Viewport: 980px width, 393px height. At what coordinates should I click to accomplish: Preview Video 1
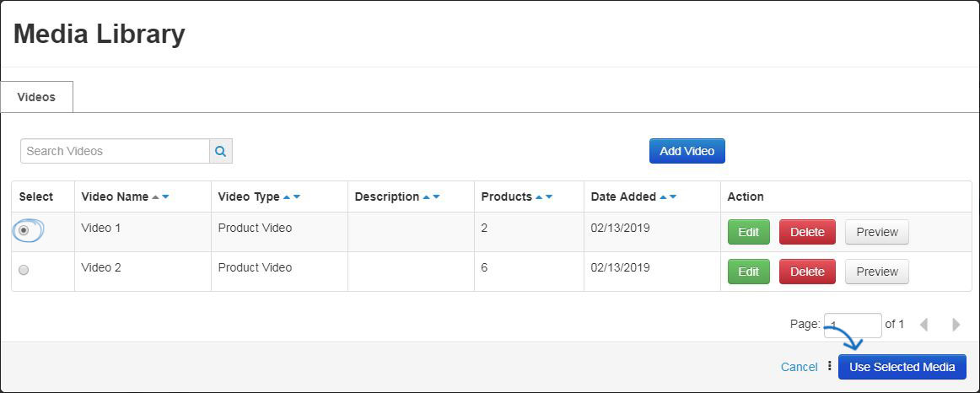tap(876, 232)
